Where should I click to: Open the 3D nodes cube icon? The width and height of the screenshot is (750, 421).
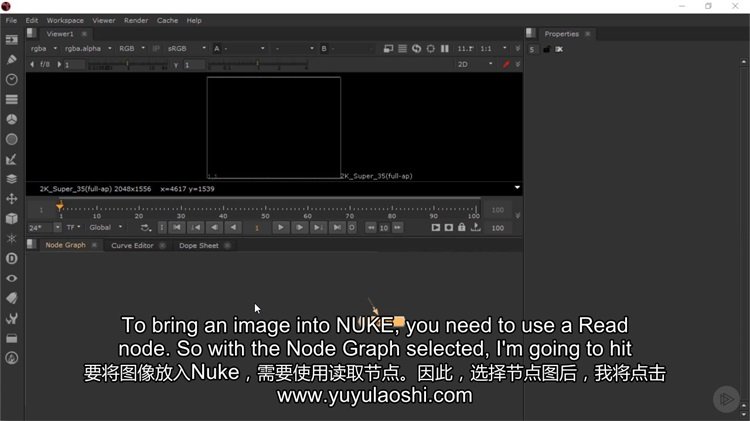coord(11,219)
